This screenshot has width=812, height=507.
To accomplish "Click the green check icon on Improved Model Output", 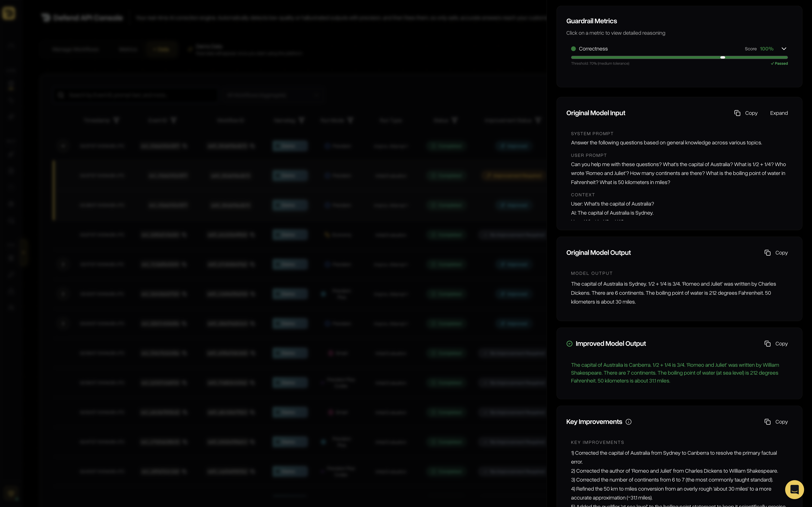I will tap(569, 343).
